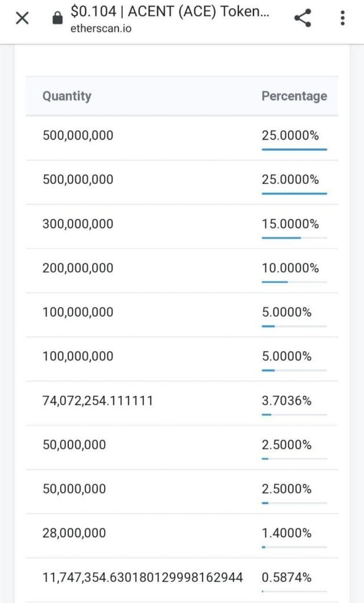Tap the etherscan.io URL text

click(101, 28)
